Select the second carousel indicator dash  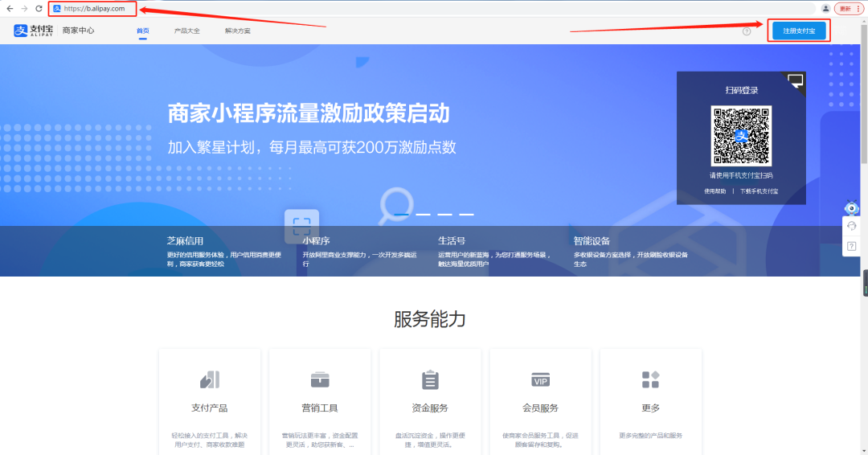click(x=424, y=214)
